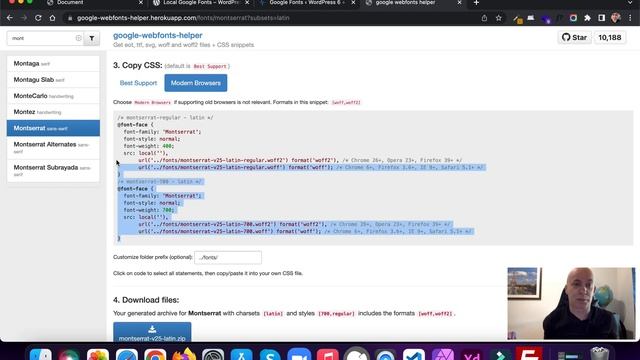Launch Photos from the dock

98,354
